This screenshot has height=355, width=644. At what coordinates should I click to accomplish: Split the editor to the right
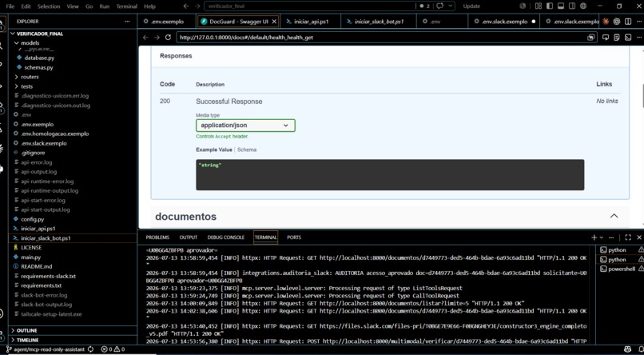(627, 22)
